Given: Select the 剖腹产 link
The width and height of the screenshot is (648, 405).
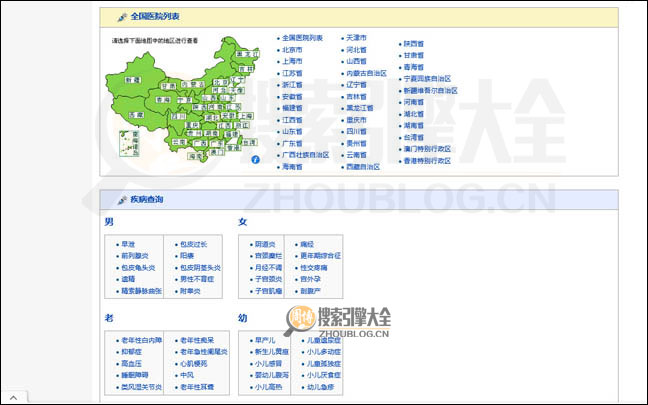Looking at the screenshot, I should [x=310, y=291].
